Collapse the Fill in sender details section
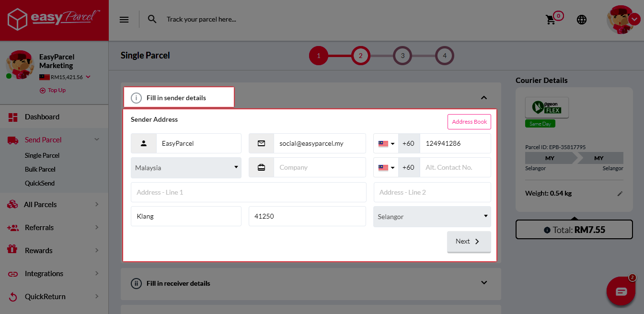Viewport: 644px width, 314px height. point(484,98)
